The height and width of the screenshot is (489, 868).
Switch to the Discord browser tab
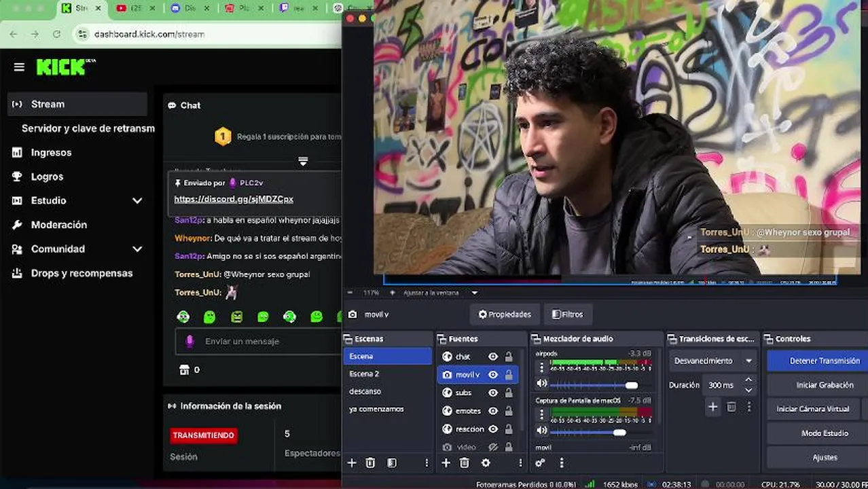pos(190,8)
